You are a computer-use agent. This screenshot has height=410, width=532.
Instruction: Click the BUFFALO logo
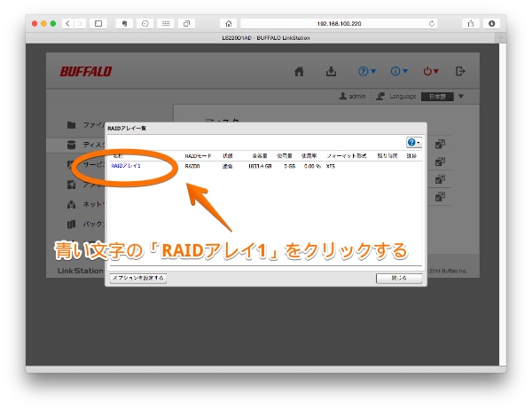pyautogui.click(x=86, y=72)
